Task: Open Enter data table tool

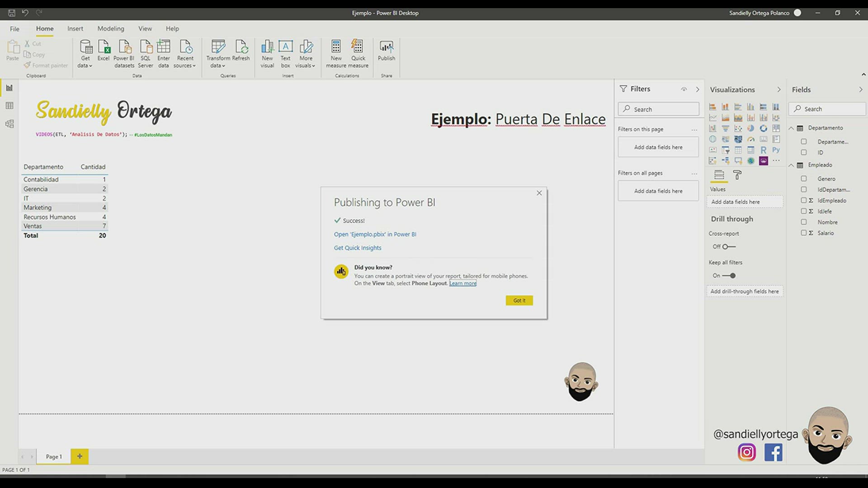Action: pos(164,54)
